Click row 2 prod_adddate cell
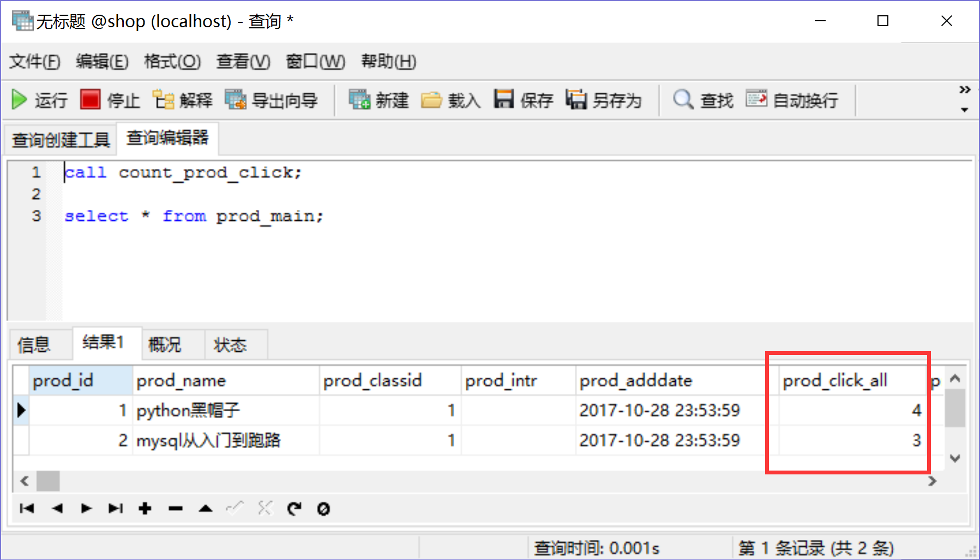This screenshot has height=560, width=980. click(677, 440)
